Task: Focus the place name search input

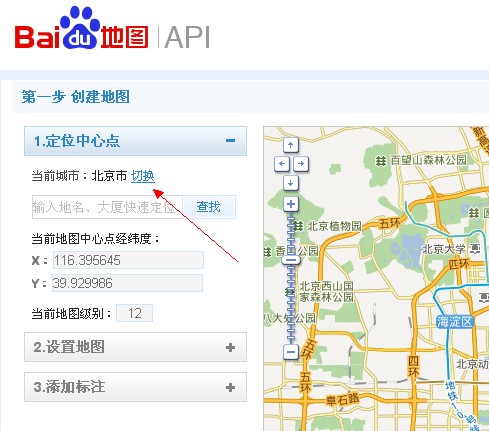Action: tap(107, 207)
